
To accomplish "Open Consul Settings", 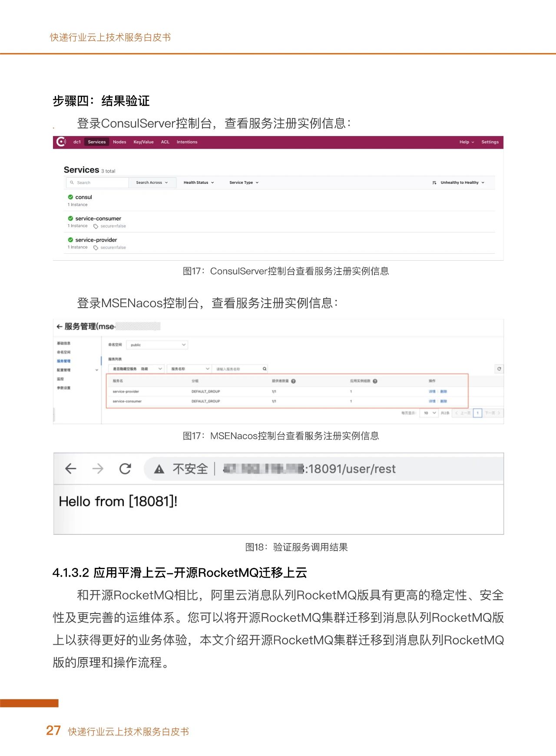I will click(x=490, y=142).
